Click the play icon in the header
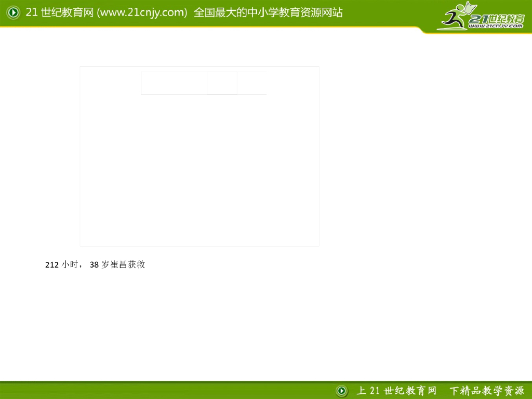The height and width of the screenshot is (399, 532). click(13, 12)
